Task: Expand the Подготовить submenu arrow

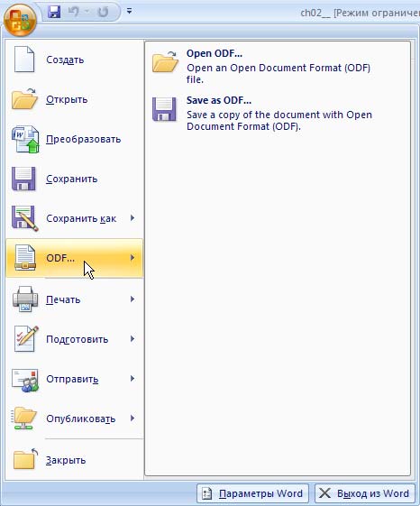Action: 132,339
